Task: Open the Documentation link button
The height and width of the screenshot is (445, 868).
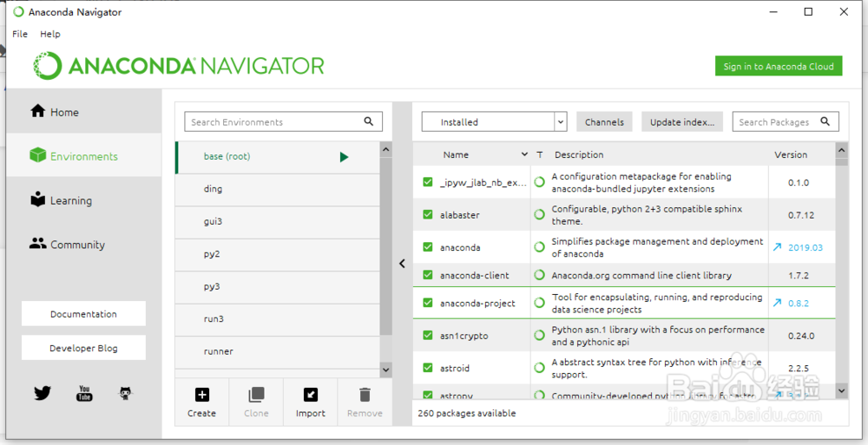Action: pyautogui.click(x=83, y=314)
